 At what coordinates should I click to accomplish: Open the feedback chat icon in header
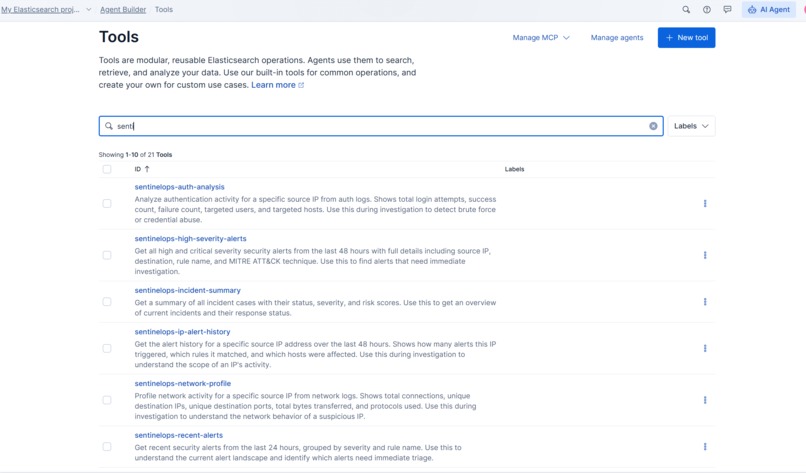click(727, 9)
